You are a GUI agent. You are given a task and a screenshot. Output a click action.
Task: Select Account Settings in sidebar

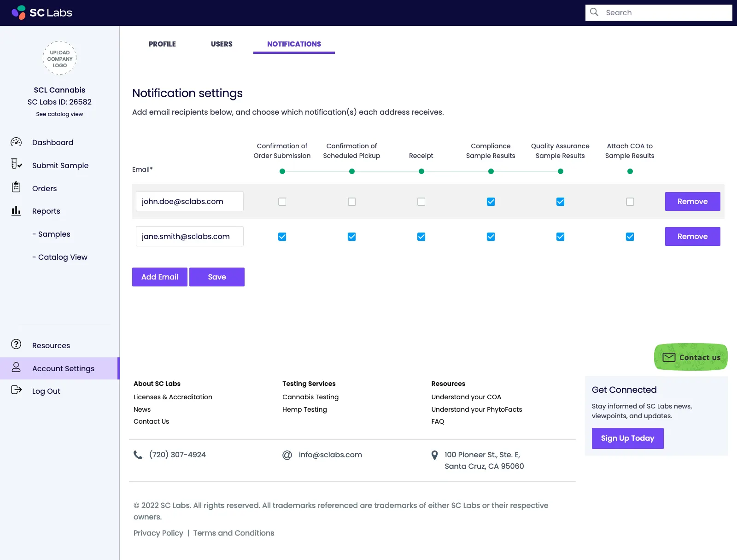click(59, 368)
